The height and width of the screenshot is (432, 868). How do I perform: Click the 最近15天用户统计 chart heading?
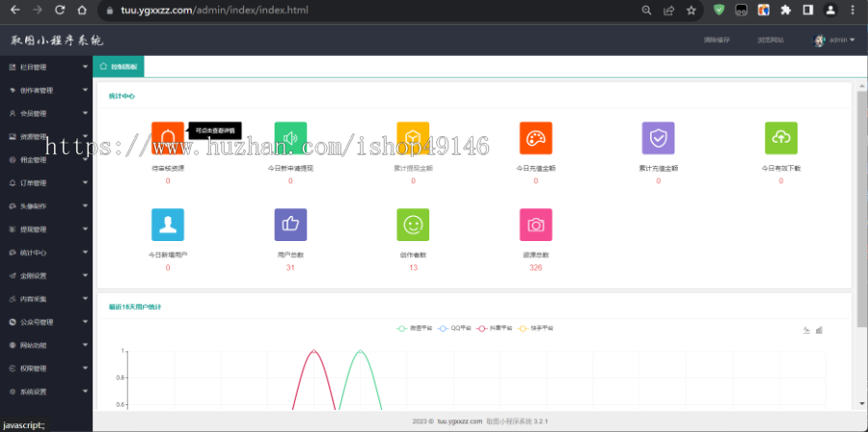click(135, 307)
